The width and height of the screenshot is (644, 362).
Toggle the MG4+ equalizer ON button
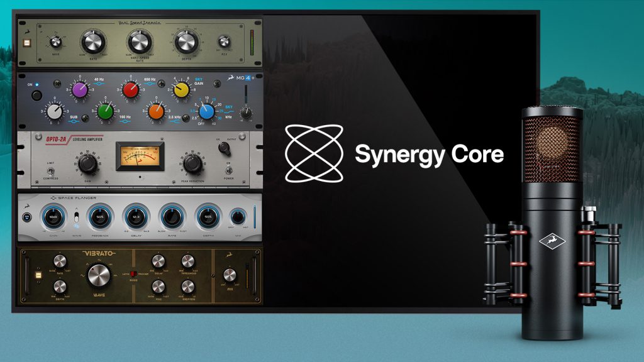pos(36,96)
